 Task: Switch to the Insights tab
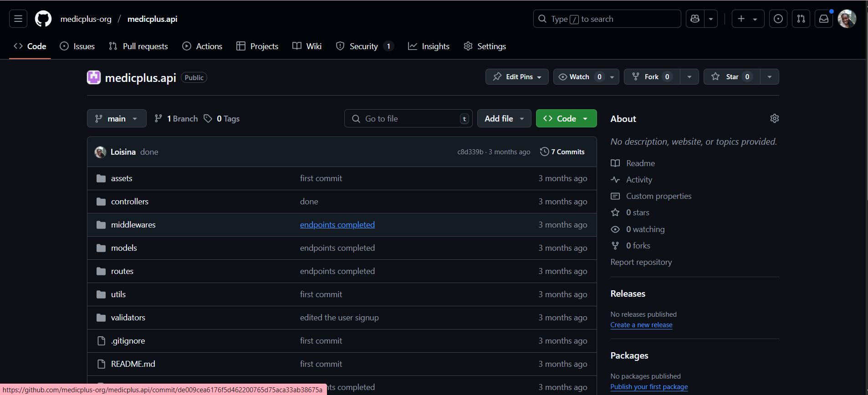click(x=429, y=46)
